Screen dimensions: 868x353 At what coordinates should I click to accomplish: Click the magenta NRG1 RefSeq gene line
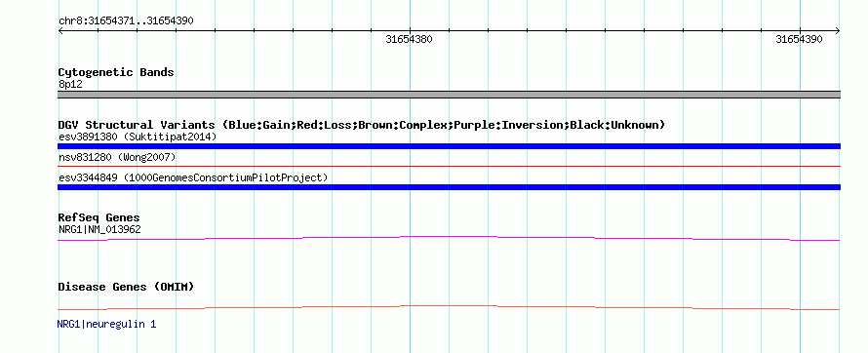pyautogui.click(x=449, y=238)
